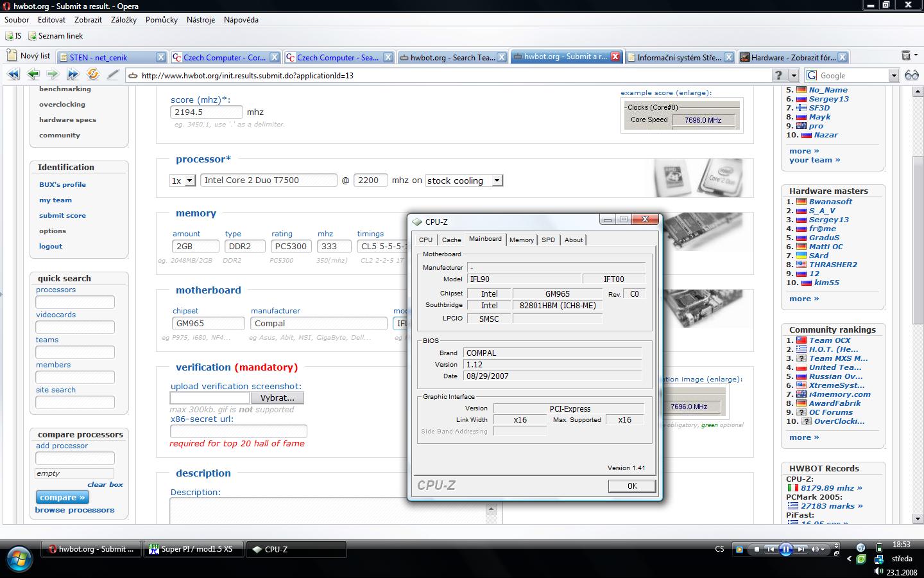Reload the page with the orange refresh icon
Image resolution: width=924 pixels, height=578 pixels.
click(93, 74)
